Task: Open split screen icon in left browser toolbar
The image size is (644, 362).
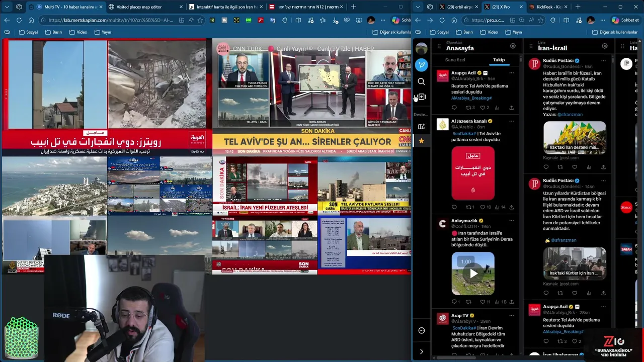Action: [x=298, y=20]
